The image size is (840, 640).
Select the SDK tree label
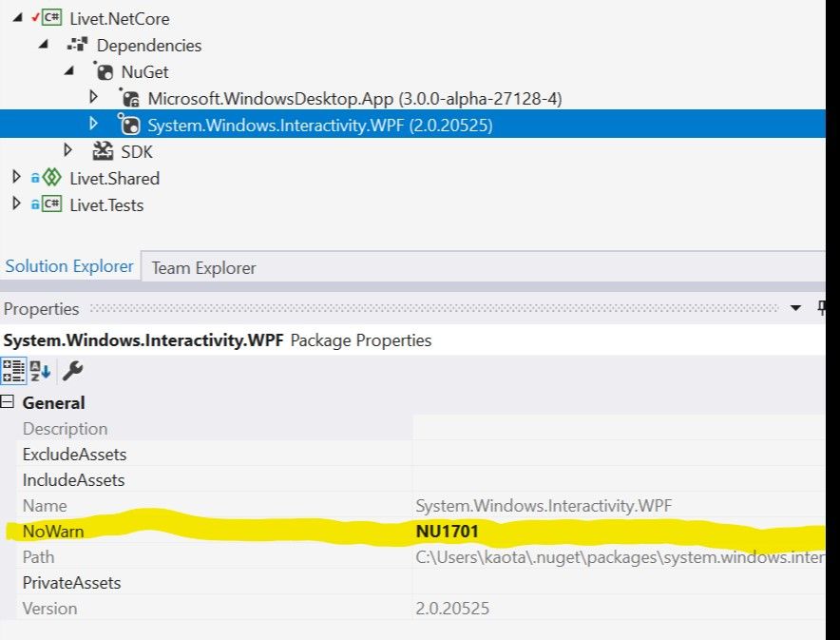click(137, 152)
